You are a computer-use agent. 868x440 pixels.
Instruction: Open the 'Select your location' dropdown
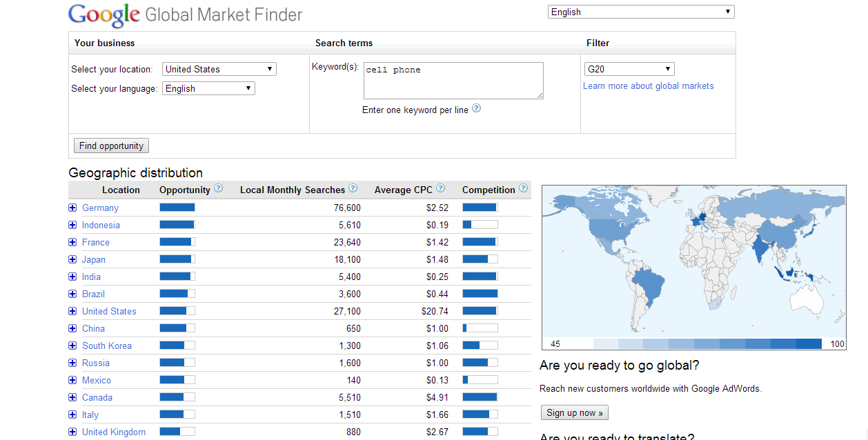pyautogui.click(x=219, y=69)
